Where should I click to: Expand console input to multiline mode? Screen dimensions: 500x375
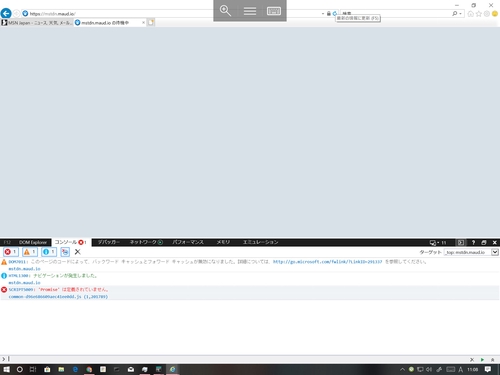(x=492, y=360)
